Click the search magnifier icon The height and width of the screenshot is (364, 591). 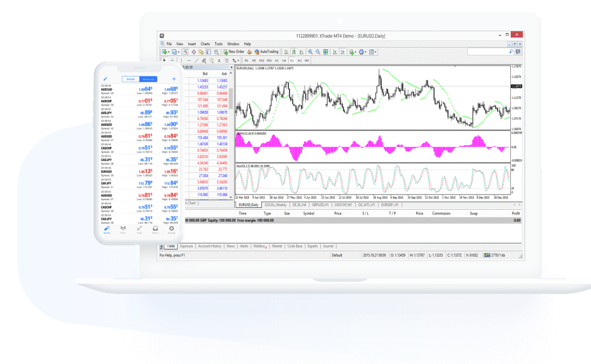(511, 52)
